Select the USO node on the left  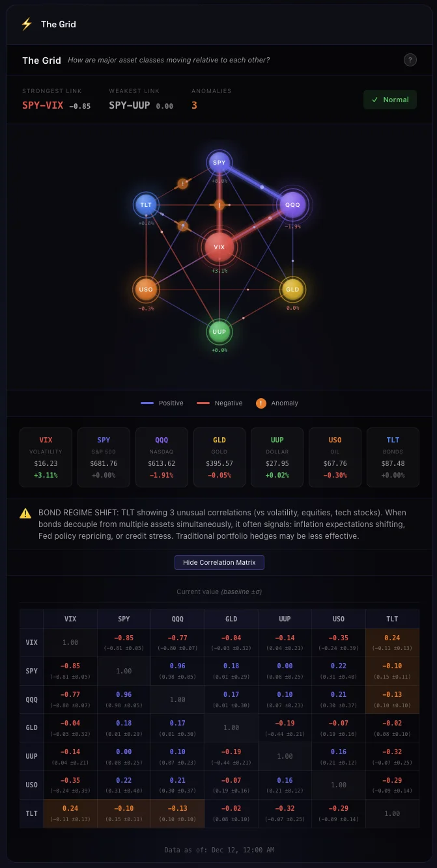tap(146, 289)
